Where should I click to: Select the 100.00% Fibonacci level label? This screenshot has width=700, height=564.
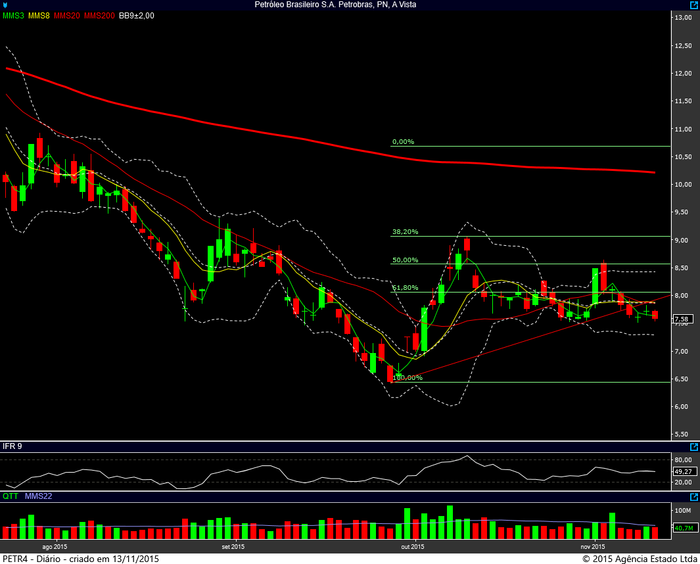tap(407, 377)
